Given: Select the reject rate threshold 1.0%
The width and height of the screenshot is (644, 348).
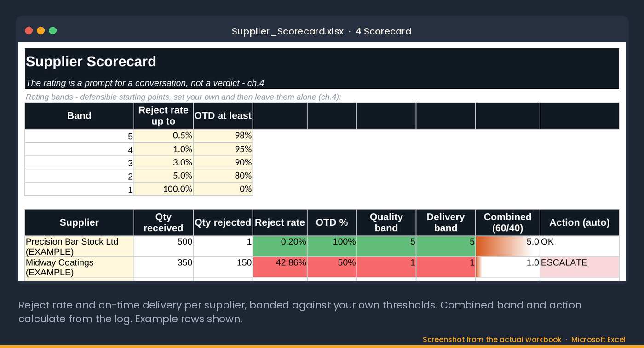Looking at the screenshot, I should (163, 149).
